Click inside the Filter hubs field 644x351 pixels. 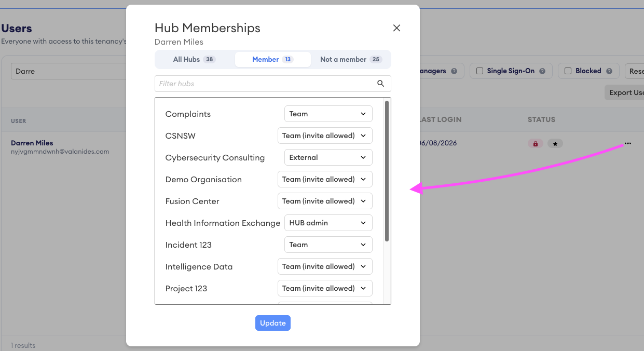coord(273,84)
